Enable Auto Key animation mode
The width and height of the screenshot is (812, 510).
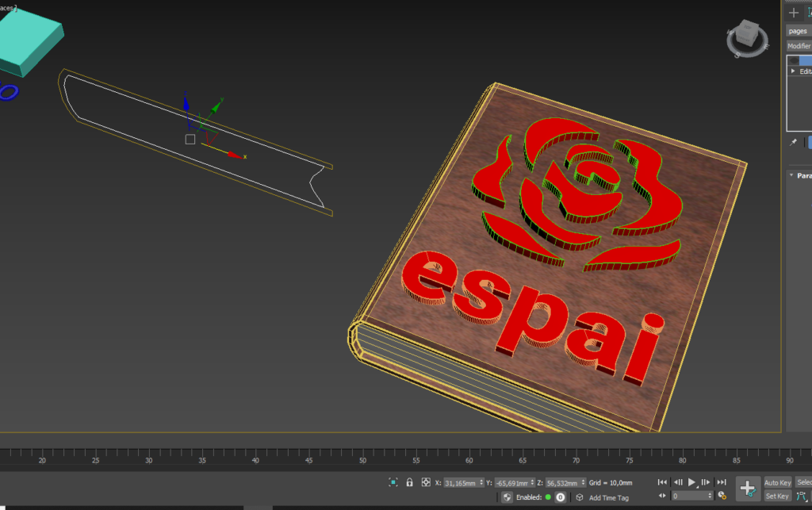click(777, 482)
